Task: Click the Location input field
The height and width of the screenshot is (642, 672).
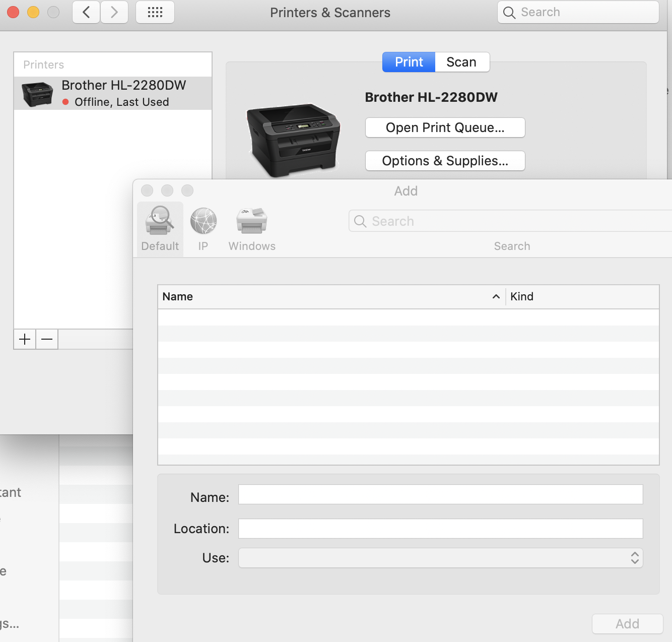Action: coord(440,529)
